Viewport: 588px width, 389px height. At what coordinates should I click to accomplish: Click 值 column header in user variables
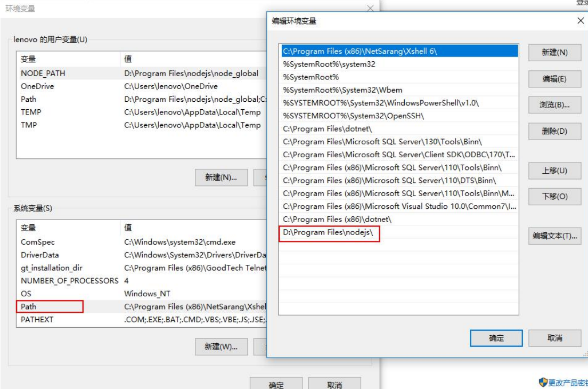click(x=193, y=59)
